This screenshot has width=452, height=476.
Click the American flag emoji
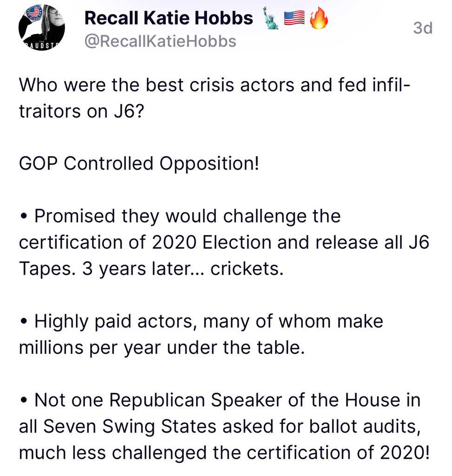[294, 19]
